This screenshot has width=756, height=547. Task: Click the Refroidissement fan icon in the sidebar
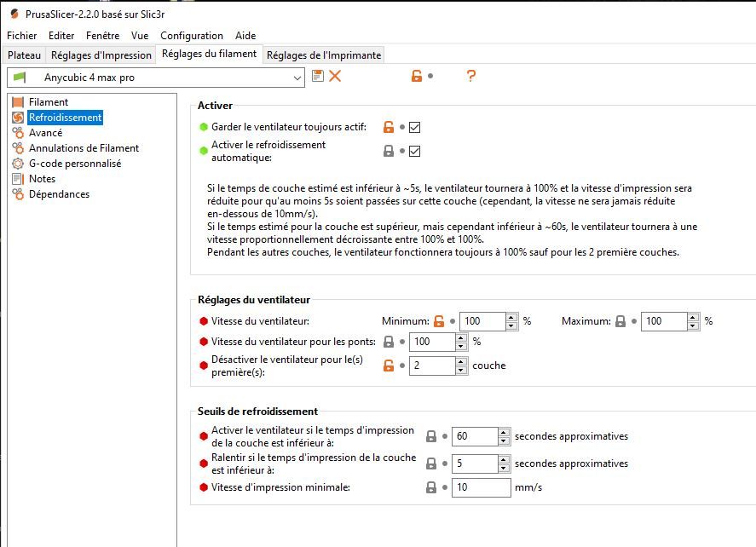click(x=18, y=118)
